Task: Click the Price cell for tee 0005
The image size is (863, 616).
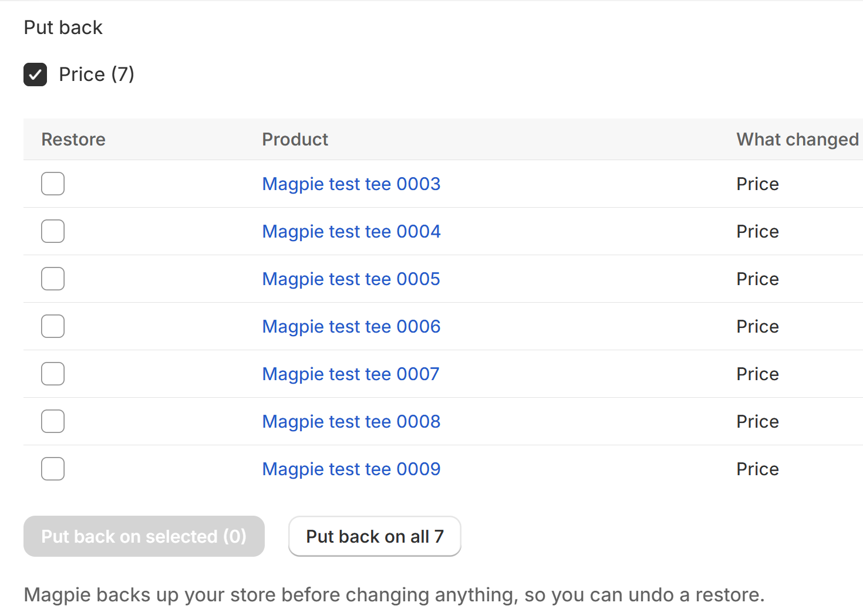Action: tap(757, 279)
